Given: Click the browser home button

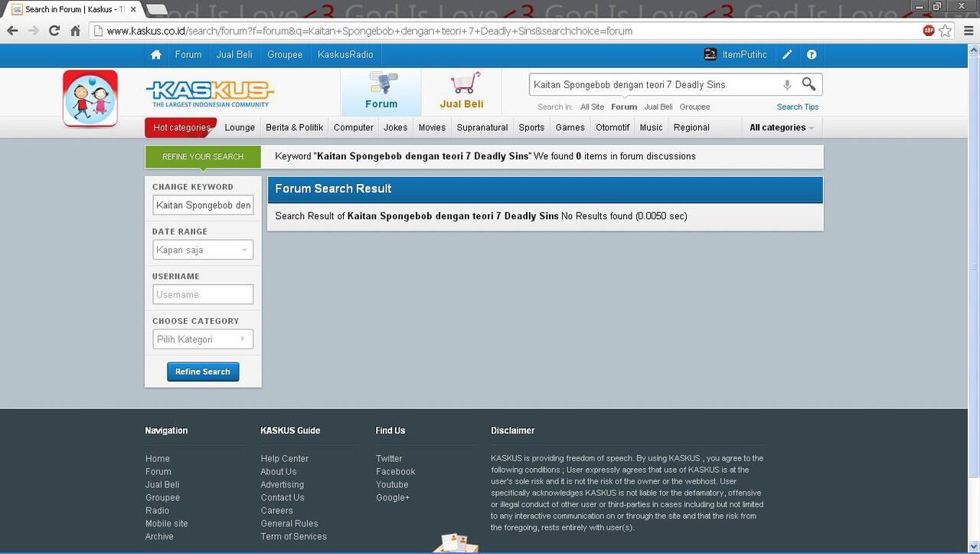Looking at the screenshot, I should 75,31.
